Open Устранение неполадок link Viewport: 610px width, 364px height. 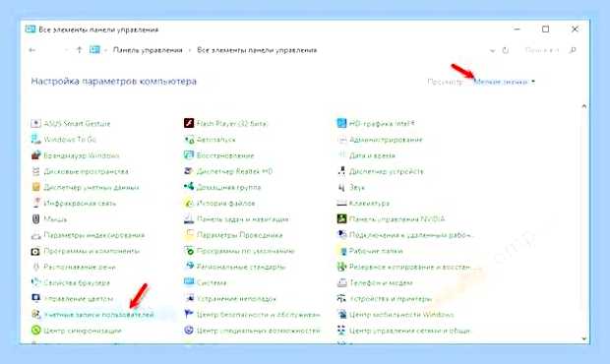(236, 299)
